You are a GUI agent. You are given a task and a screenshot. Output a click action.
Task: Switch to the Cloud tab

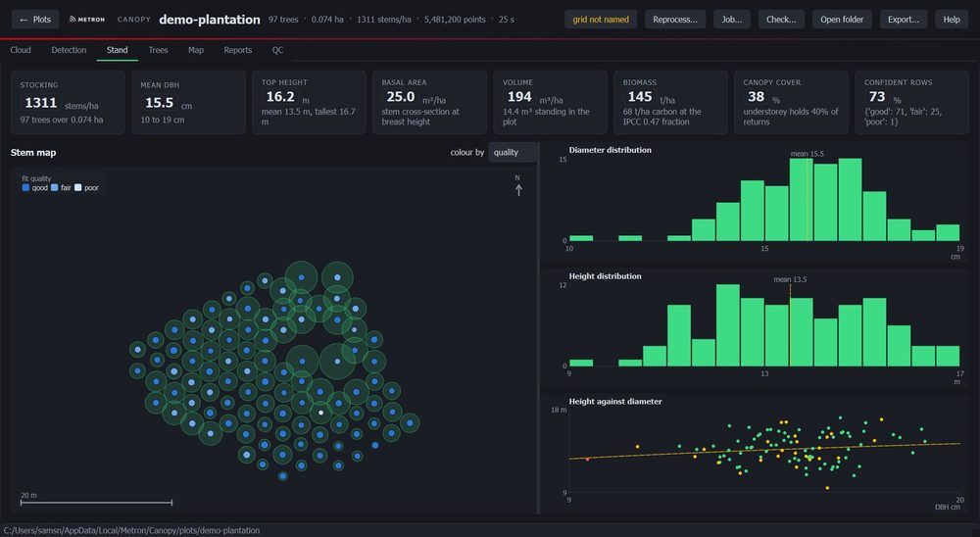(21, 50)
